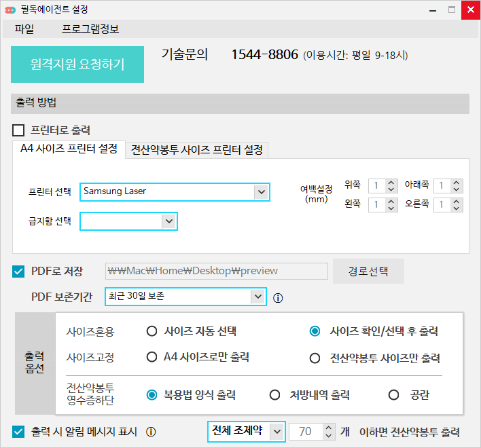Click the 경로선택 button
Viewport: 481px width, 448px height.
click(x=368, y=271)
